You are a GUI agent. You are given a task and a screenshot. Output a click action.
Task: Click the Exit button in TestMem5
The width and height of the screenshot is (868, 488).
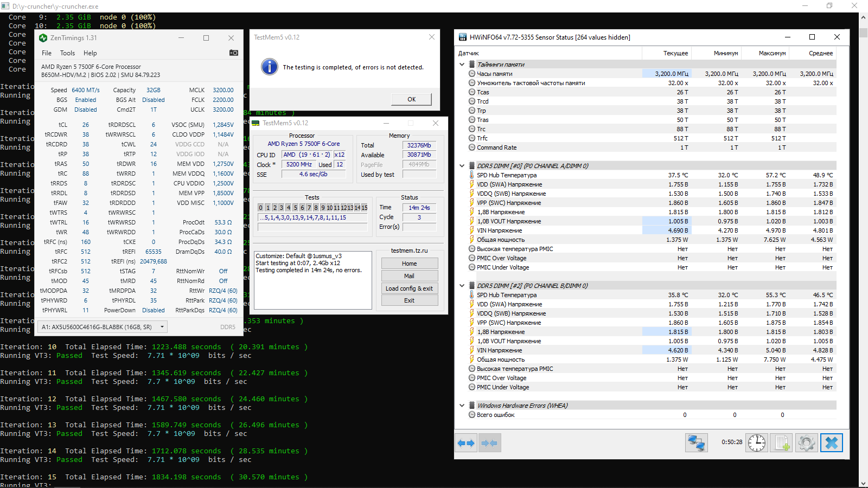[x=410, y=300]
